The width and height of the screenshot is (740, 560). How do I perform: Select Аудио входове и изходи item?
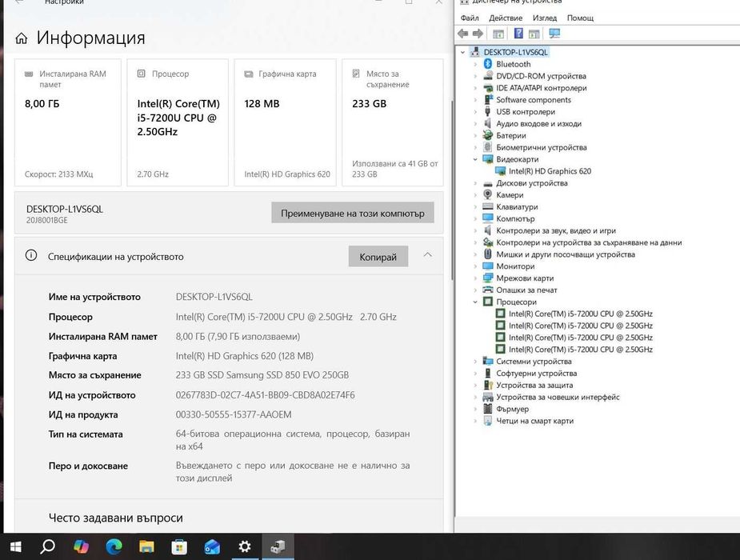tap(538, 124)
